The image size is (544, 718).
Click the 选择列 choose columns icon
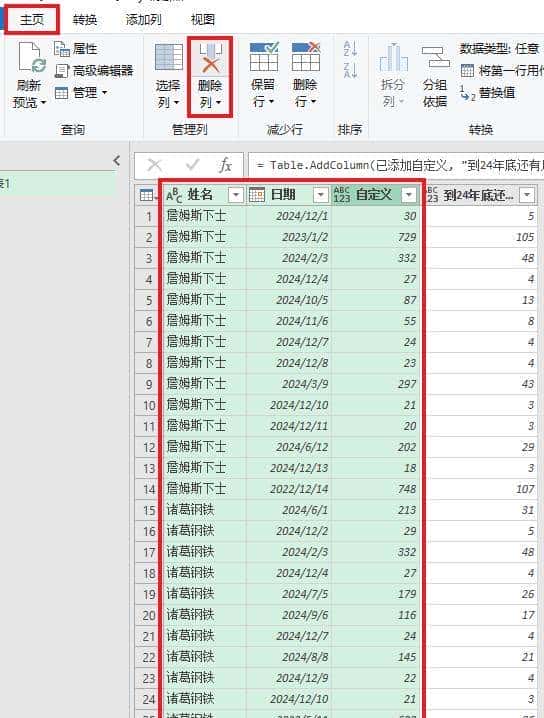pos(169,57)
